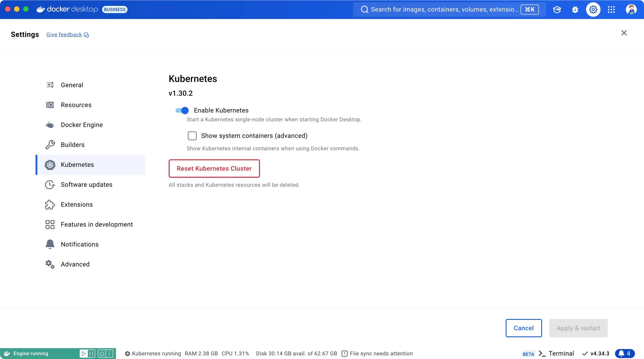The width and height of the screenshot is (644, 359).
Task: Click the Kubernetes running status icon
Action: click(x=127, y=354)
